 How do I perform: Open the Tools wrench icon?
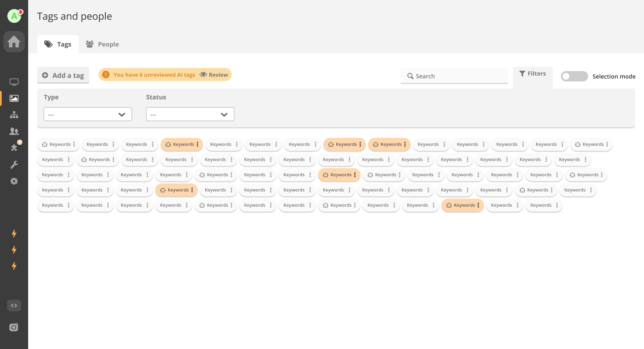pos(14,165)
